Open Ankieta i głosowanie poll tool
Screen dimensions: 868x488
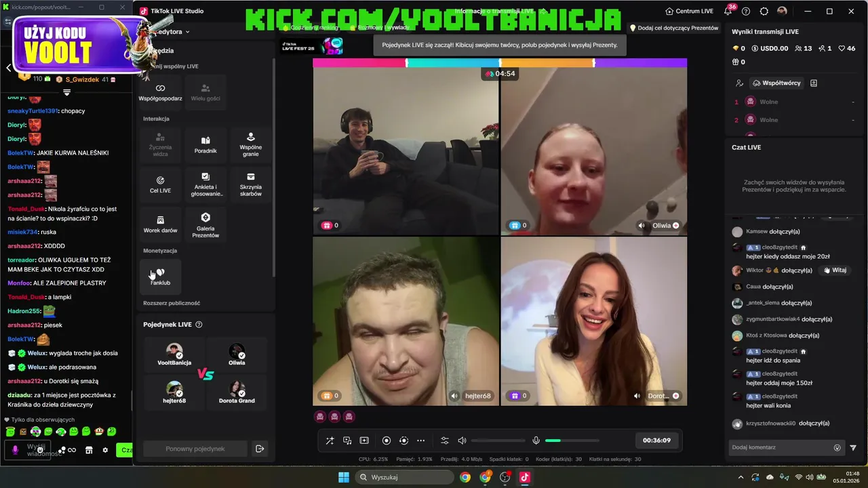(205, 184)
